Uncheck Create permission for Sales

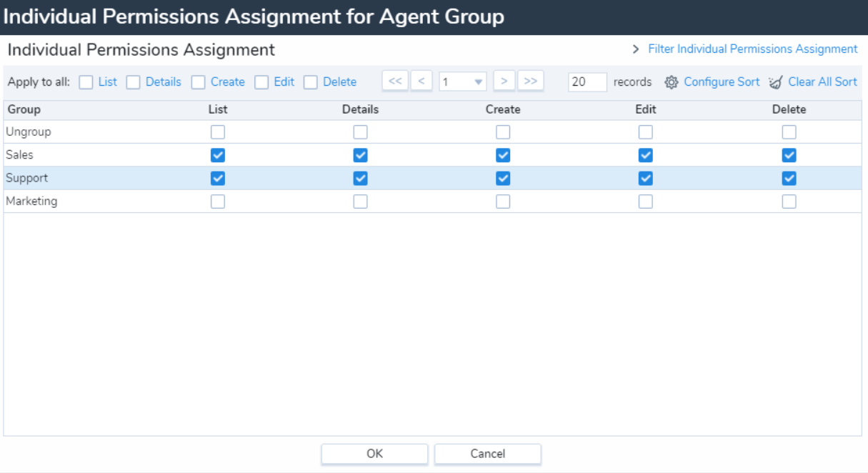(x=503, y=155)
